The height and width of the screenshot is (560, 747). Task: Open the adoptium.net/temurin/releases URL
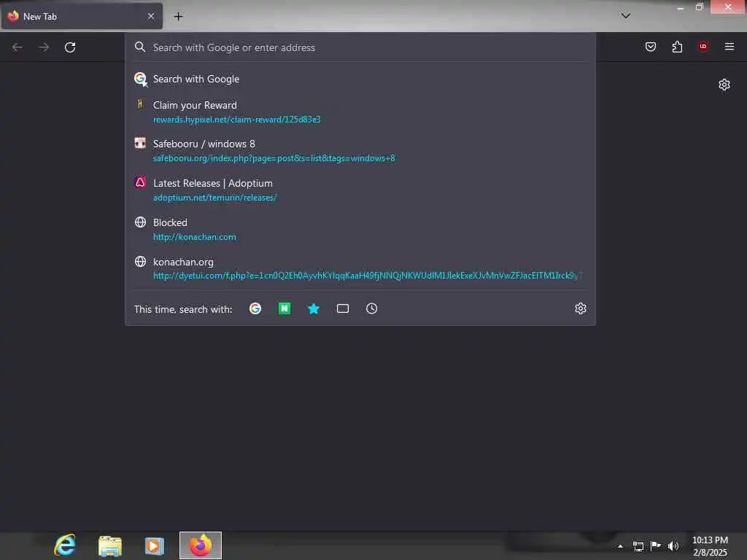[215, 198]
